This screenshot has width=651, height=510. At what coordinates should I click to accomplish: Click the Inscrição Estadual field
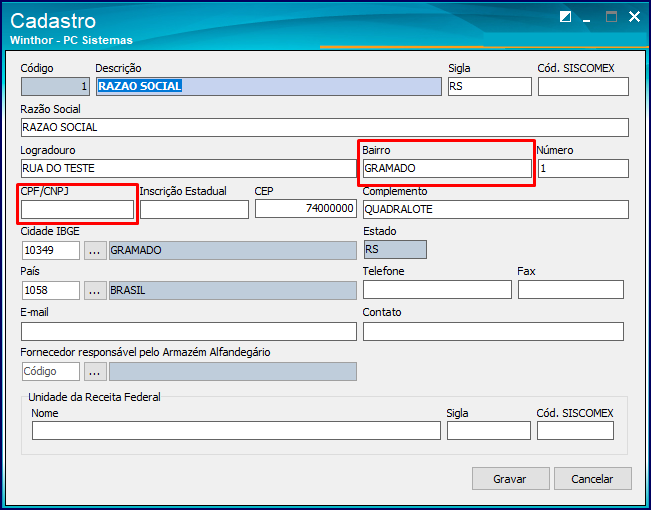click(x=194, y=209)
